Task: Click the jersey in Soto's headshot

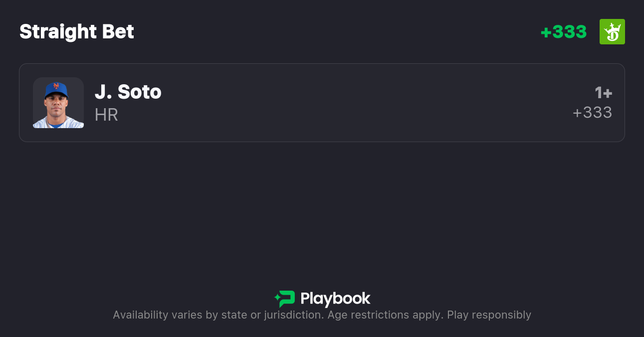Action: (x=58, y=123)
